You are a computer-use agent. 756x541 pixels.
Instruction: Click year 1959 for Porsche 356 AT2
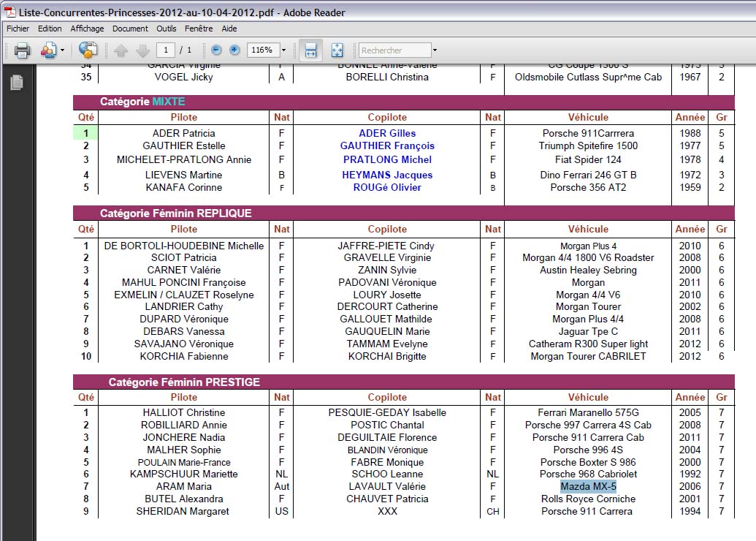[x=690, y=187]
